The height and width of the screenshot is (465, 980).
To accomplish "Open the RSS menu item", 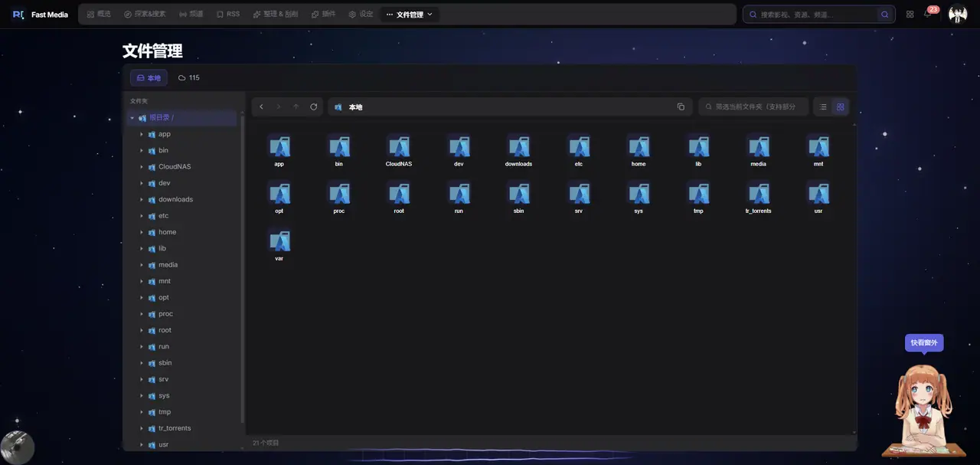I will tap(228, 14).
